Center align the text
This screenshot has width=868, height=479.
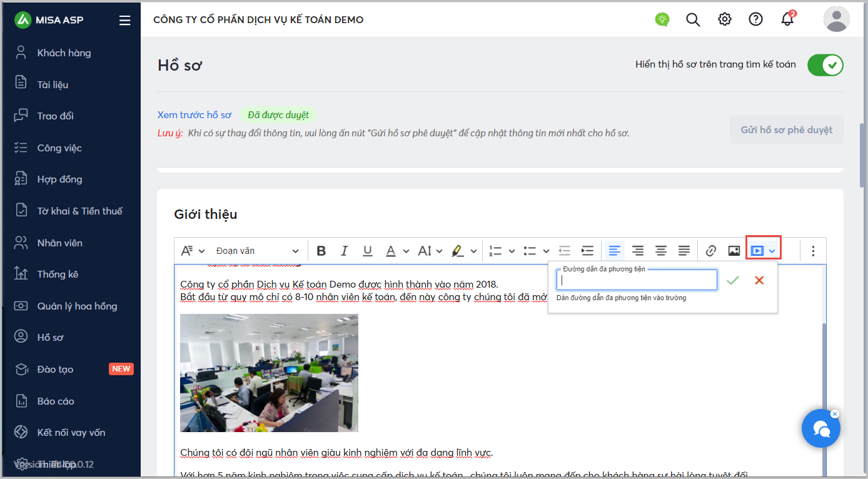pos(661,251)
